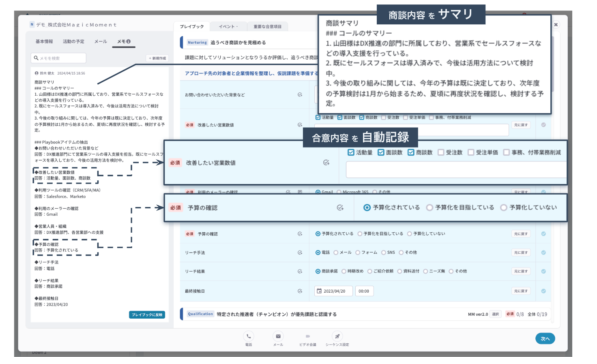Click the アプローチ先の対象者と企業情報を整理し heading

click(251, 73)
